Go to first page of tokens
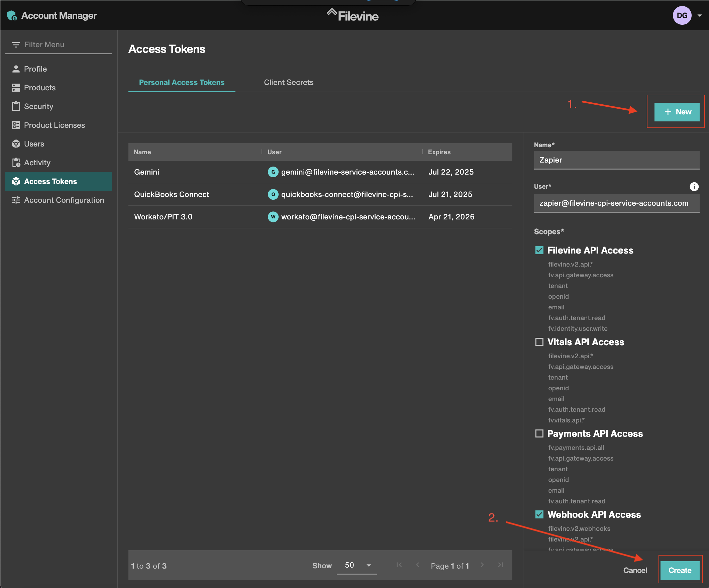The image size is (709, 588). tap(399, 565)
